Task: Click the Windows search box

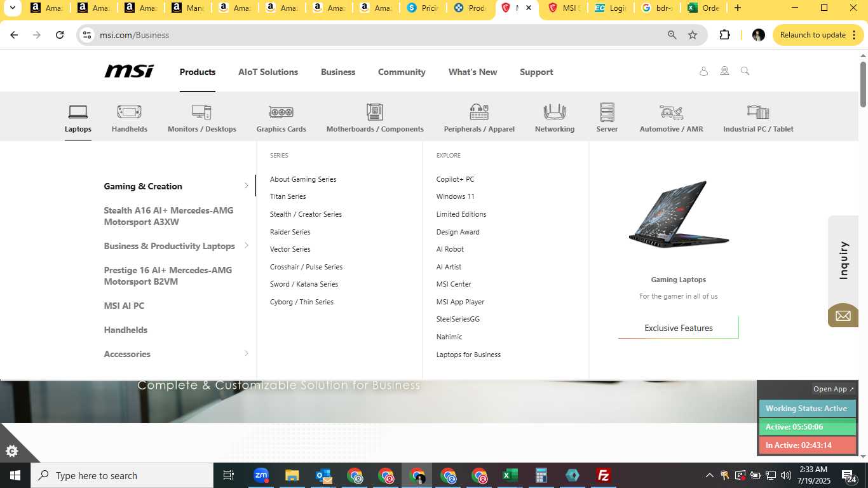Action: click(122, 475)
